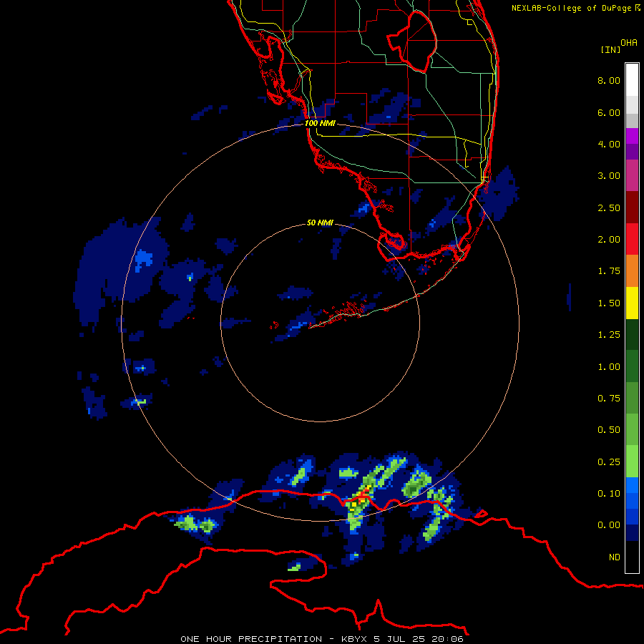Select the 1.00 legend value

point(609,367)
